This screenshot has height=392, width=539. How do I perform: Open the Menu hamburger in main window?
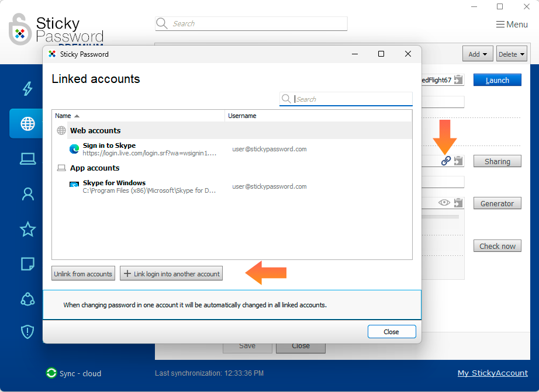512,25
